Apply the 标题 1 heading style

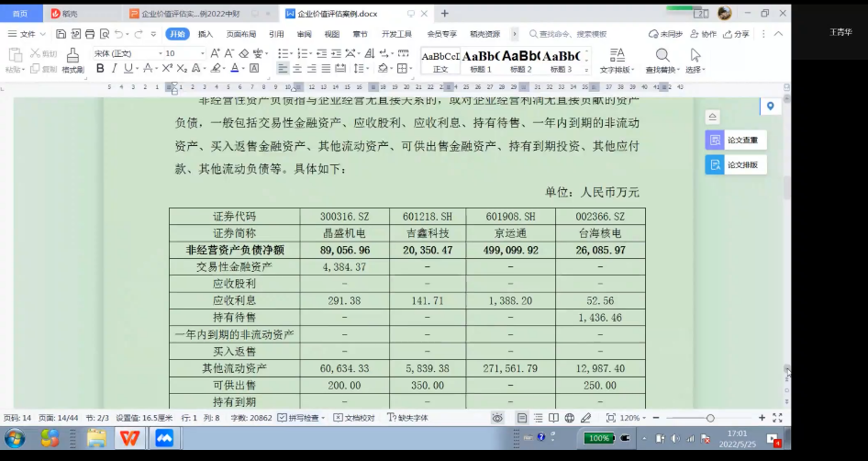pyautogui.click(x=481, y=61)
